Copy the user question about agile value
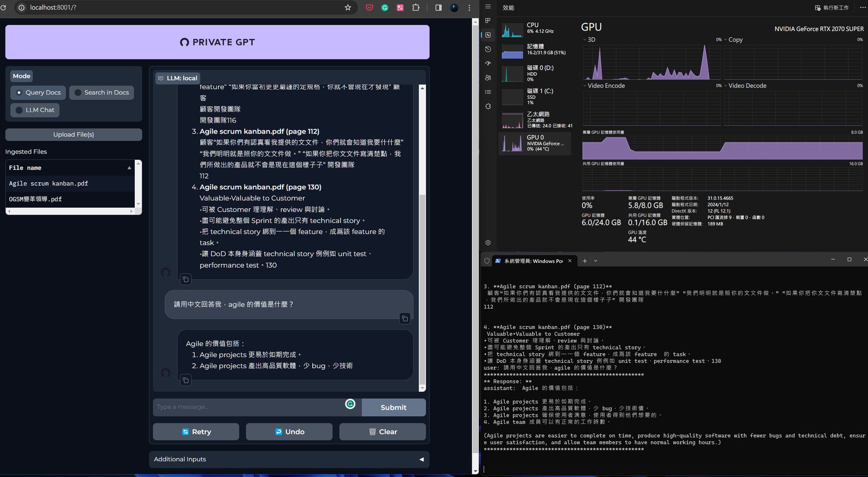The image size is (868, 477). click(405, 319)
